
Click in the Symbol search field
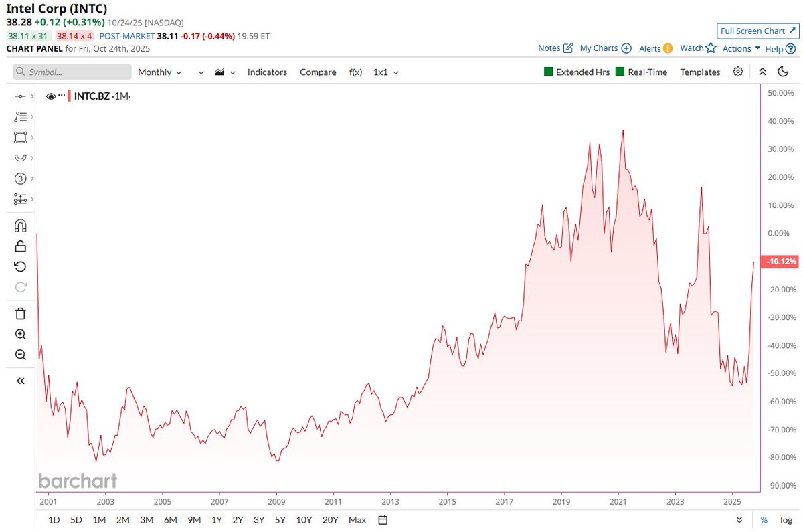[x=72, y=72]
